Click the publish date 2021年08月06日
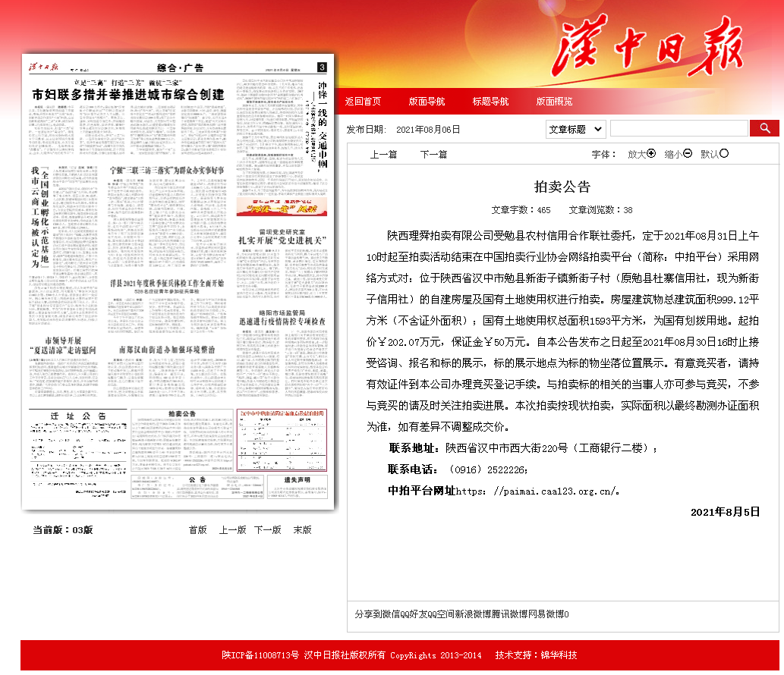Viewport: 784px width, 675px height. coord(428,130)
